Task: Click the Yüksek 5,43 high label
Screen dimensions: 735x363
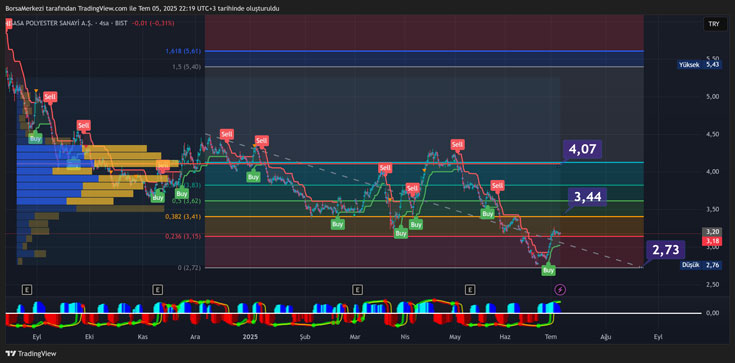Action: [x=699, y=65]
